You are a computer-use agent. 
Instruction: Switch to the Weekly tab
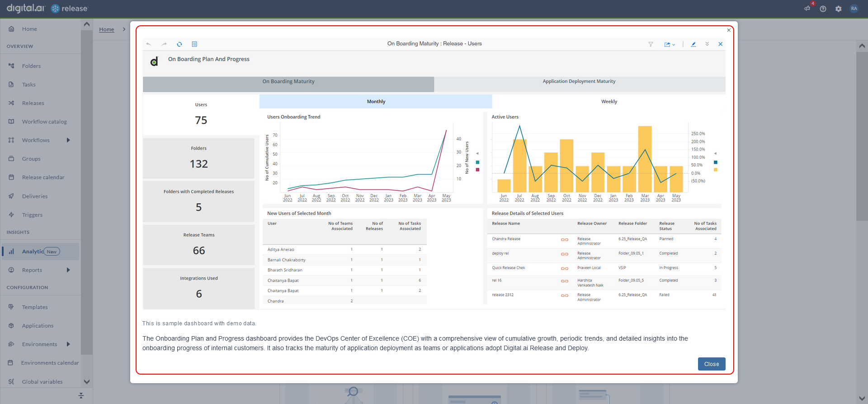click(x=609, y=101)
